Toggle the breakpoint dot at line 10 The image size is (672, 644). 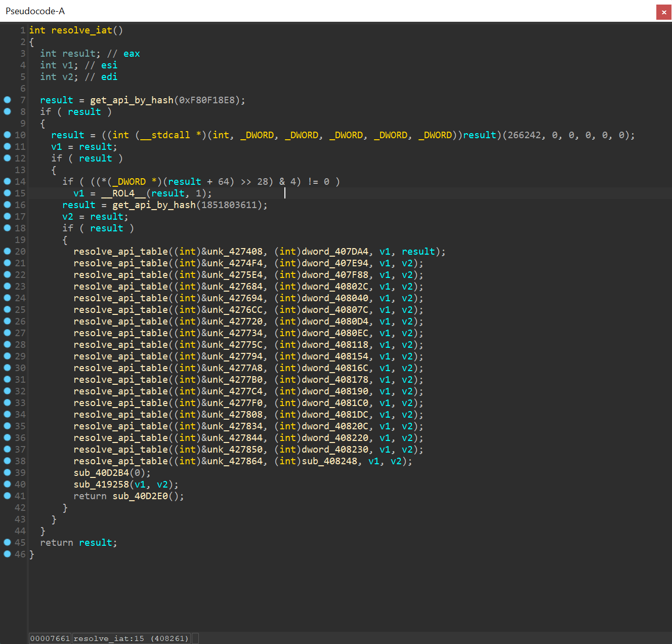tap(7, 135)
